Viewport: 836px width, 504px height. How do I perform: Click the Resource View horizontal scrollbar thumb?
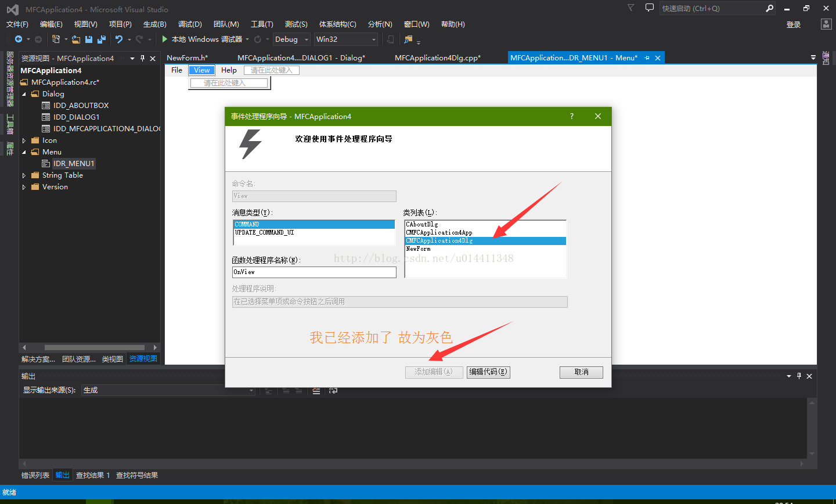95,347
